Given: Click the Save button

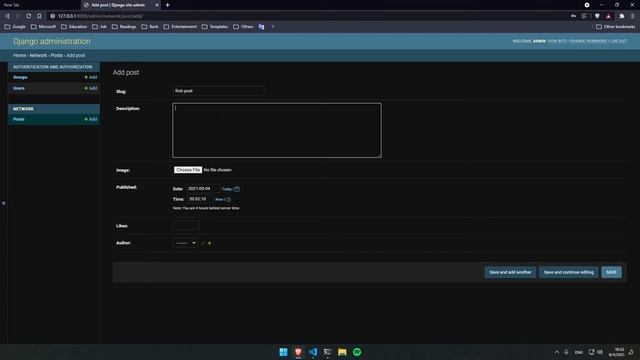Looking at the screenshot, I should [611, 272].
